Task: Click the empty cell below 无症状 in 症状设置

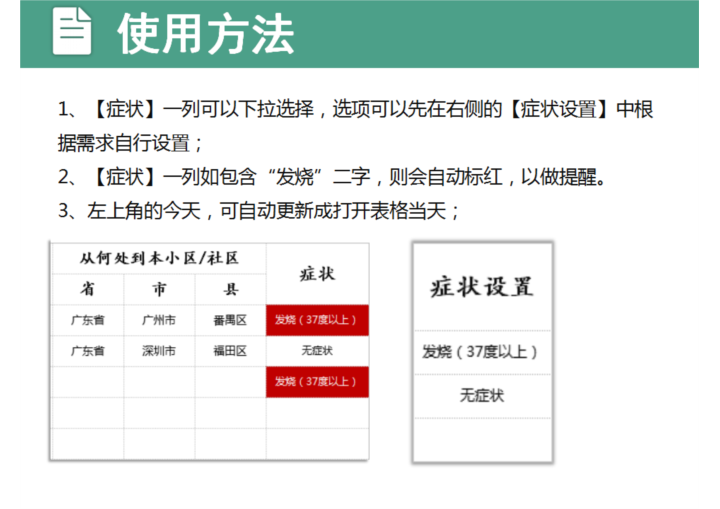Action: tap(482, 438)
